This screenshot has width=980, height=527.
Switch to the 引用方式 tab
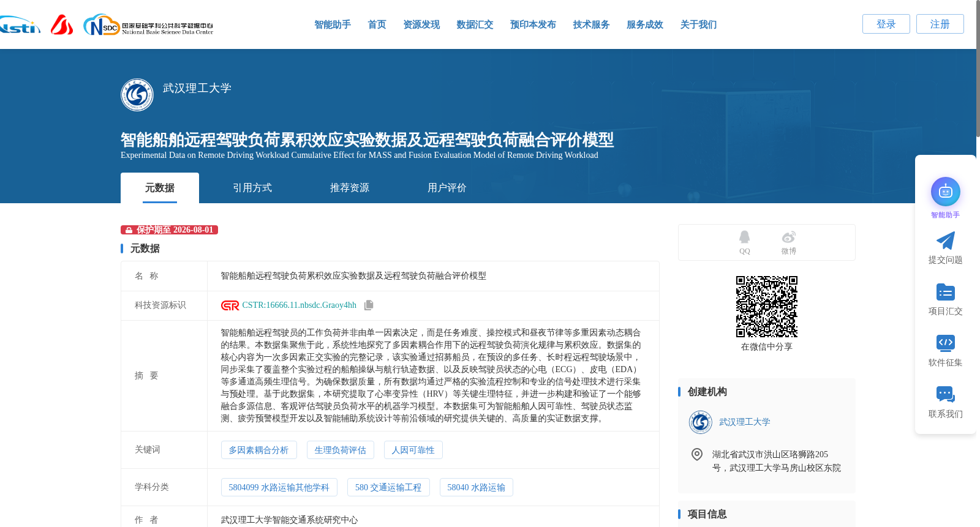[252, 188]
